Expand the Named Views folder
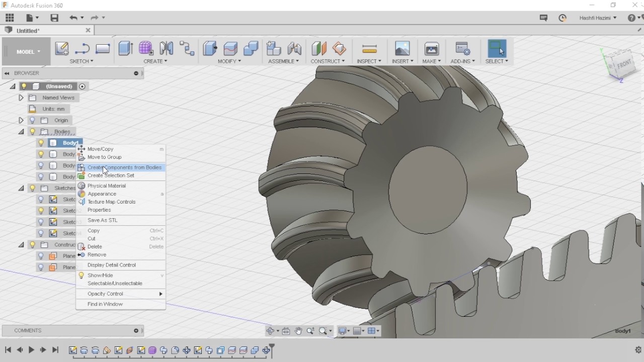 pyautogui.click(x=21, y=98)
